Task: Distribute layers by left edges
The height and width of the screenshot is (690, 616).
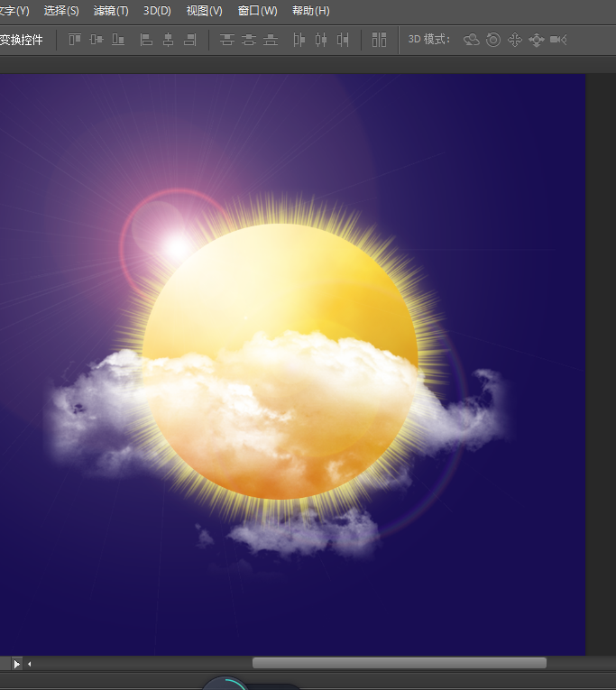Action: [x=299, y=40]
